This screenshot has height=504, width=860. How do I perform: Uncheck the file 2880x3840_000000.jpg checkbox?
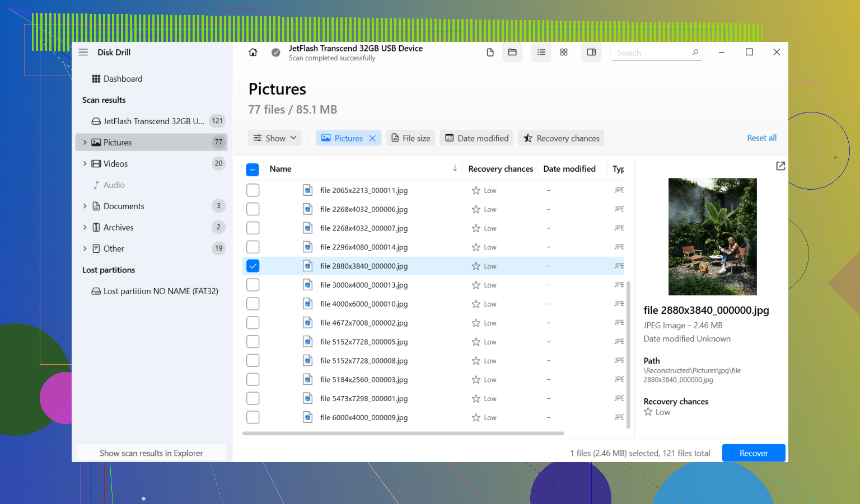253,266
